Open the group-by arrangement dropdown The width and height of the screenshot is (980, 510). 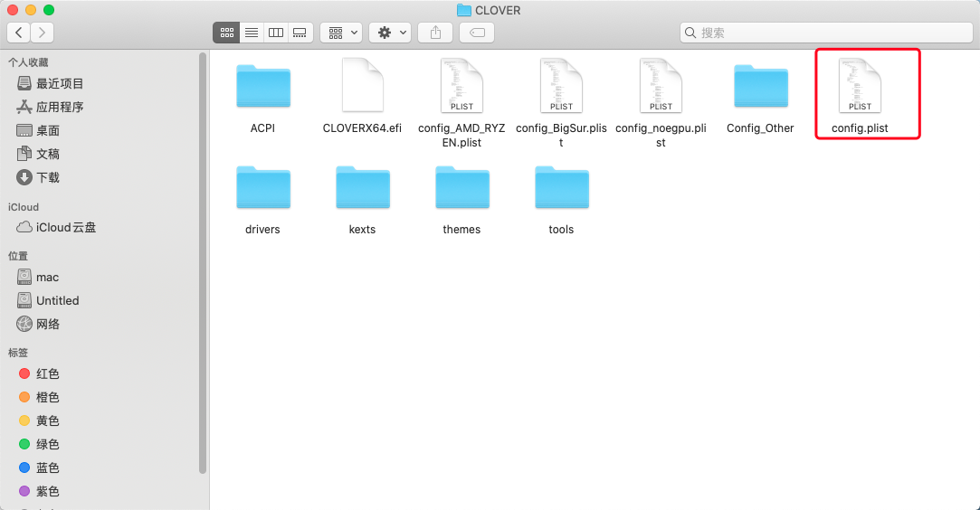[341, 33]
